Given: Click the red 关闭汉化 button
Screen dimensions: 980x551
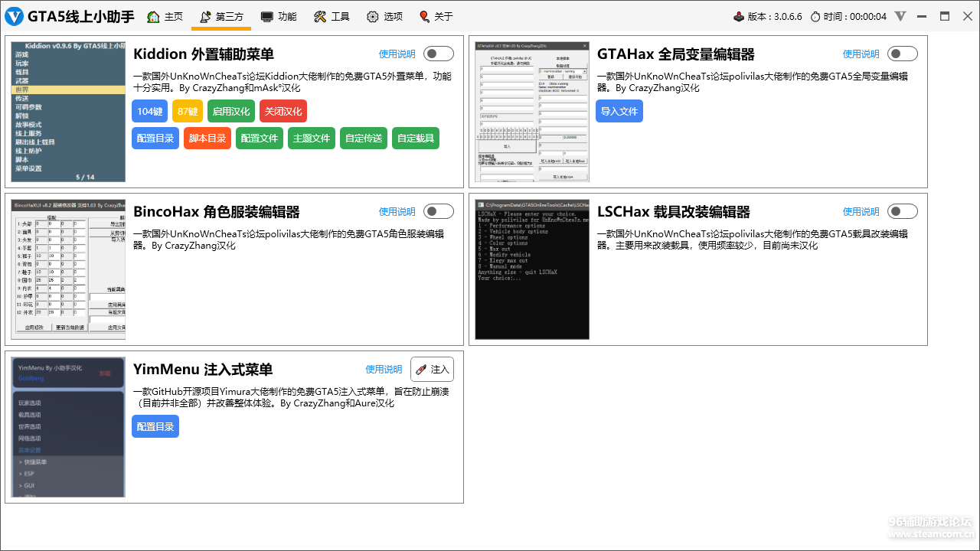Looking at the screenshot, I should tap(283, 111).
